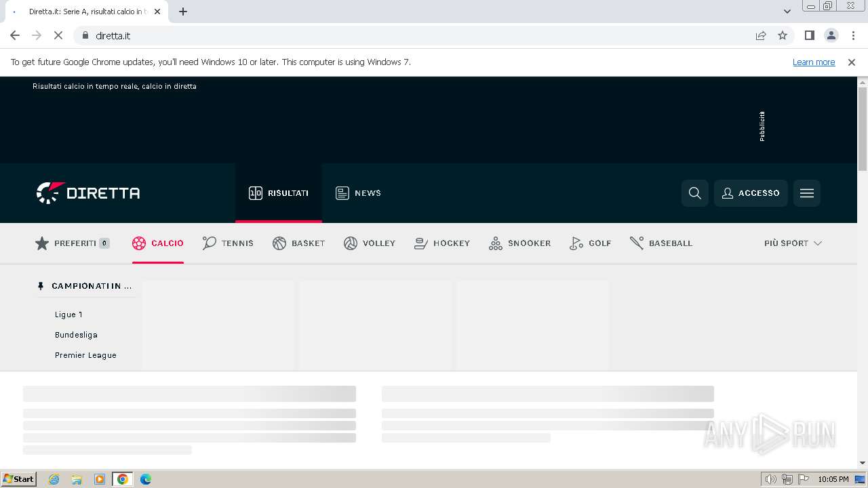Bookmark this page with star icon
The image size is (868, 488).
783,36
